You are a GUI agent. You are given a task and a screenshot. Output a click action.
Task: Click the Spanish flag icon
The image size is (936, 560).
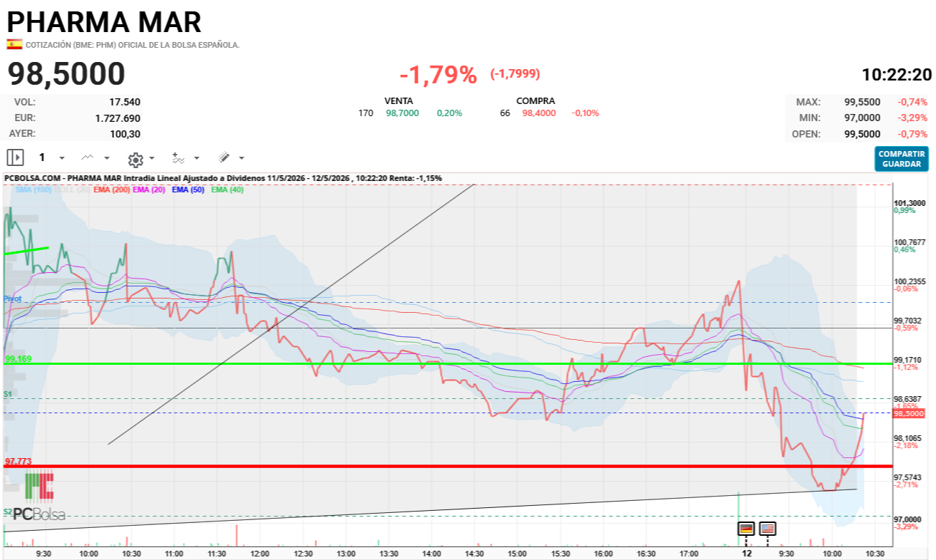coord(14,44)
